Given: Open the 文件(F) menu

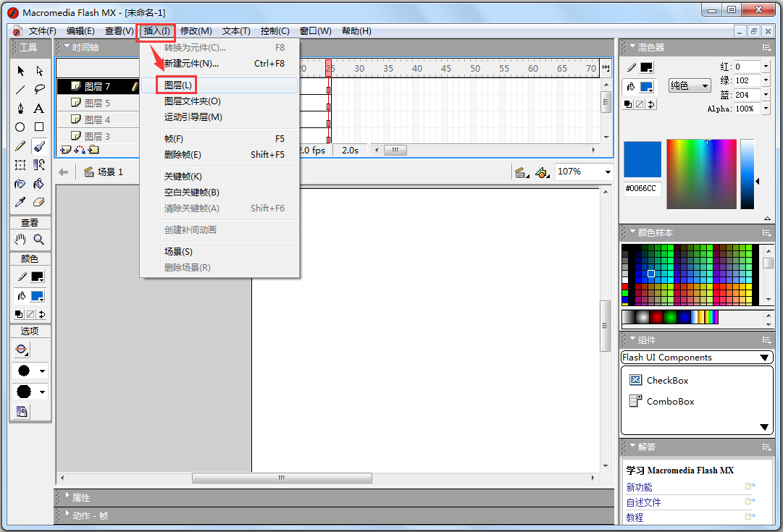Looking at the screenshot, I should point(42,31).
